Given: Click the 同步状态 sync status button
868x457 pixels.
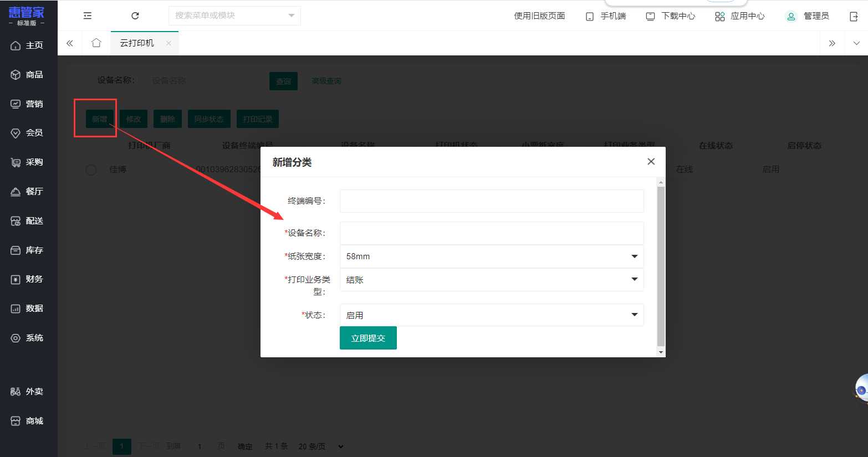Looking at the screenshot, I should [x=209, y=119].
